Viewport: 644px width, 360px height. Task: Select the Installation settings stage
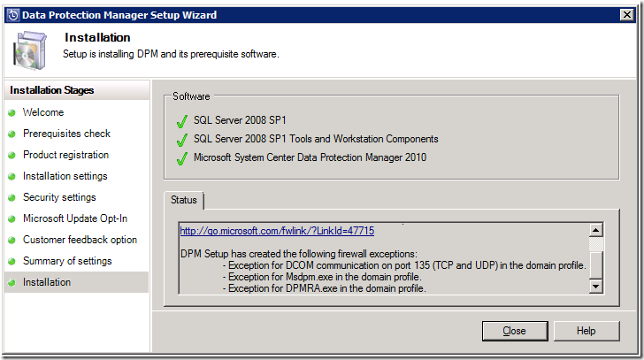pyautogui.click(x=65, y=176)
